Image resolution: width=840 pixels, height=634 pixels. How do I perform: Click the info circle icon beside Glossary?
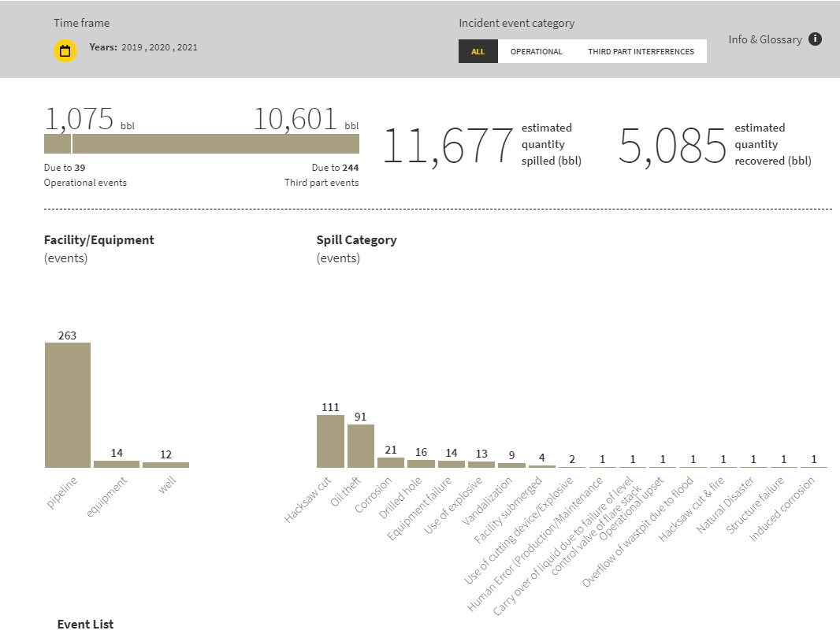(x=815, y=39)
